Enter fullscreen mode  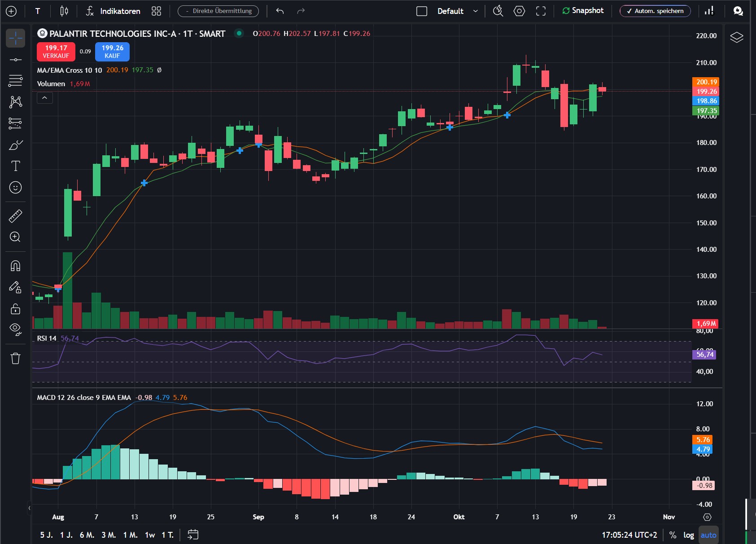point(541,11)
